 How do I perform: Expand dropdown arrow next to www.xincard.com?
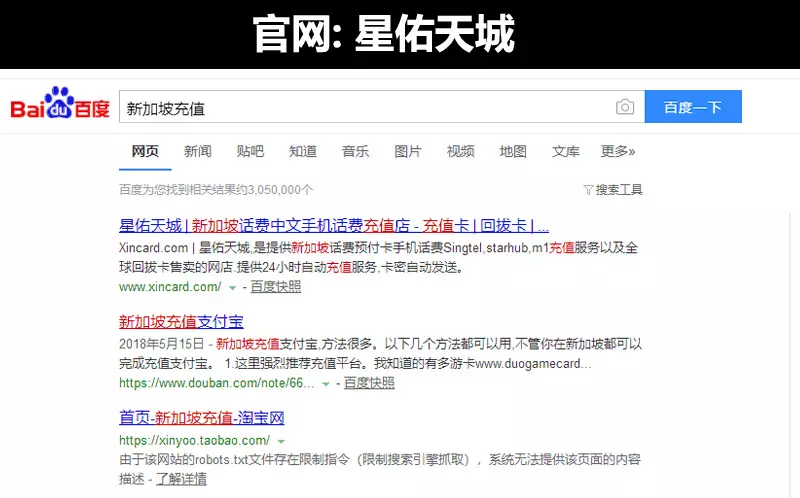[x=232, y=288]
